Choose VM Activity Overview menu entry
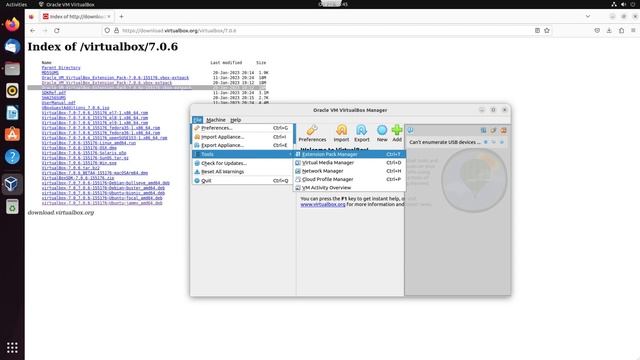Viewport: 640px width, 360px height. click(349, 188)
